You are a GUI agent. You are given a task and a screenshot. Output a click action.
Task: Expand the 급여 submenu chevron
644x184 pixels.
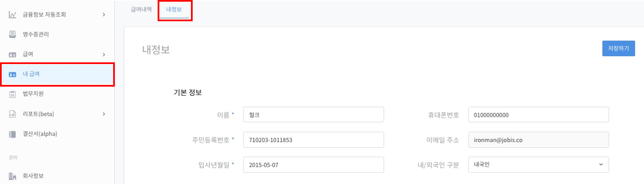[x=104, y=55]
